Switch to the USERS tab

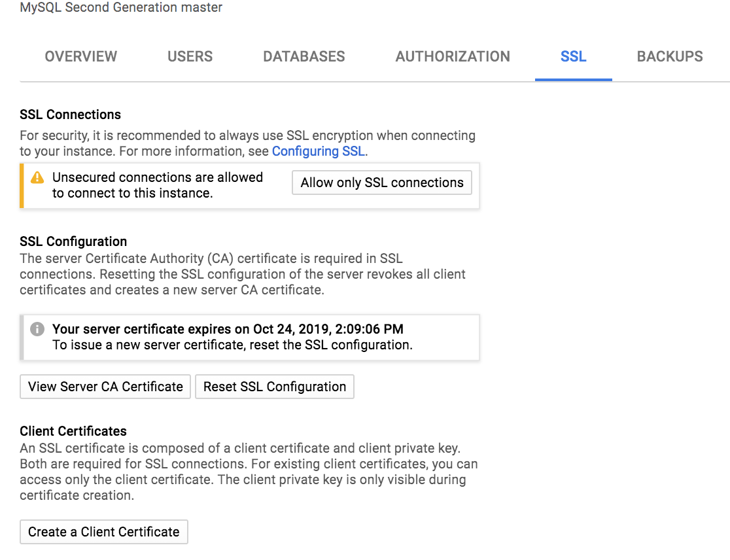(190, 56)
